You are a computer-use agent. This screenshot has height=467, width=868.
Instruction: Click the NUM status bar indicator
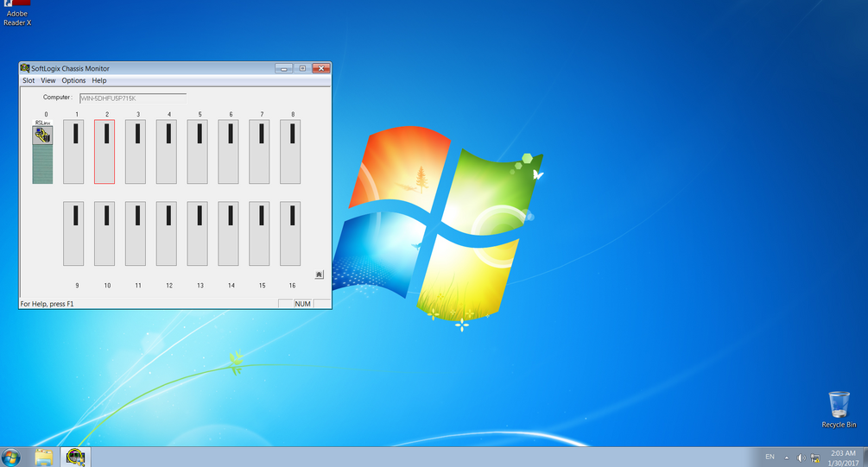(303, 304)
